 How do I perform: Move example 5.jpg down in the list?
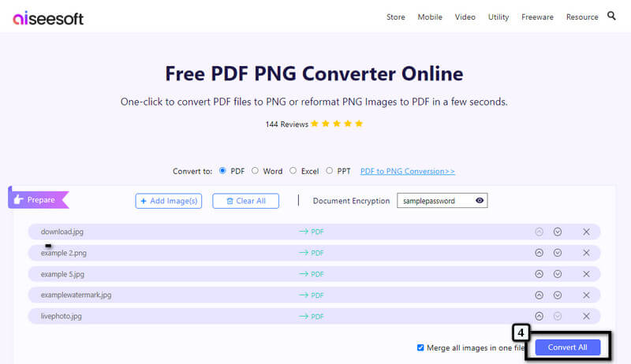pos(558,274)
